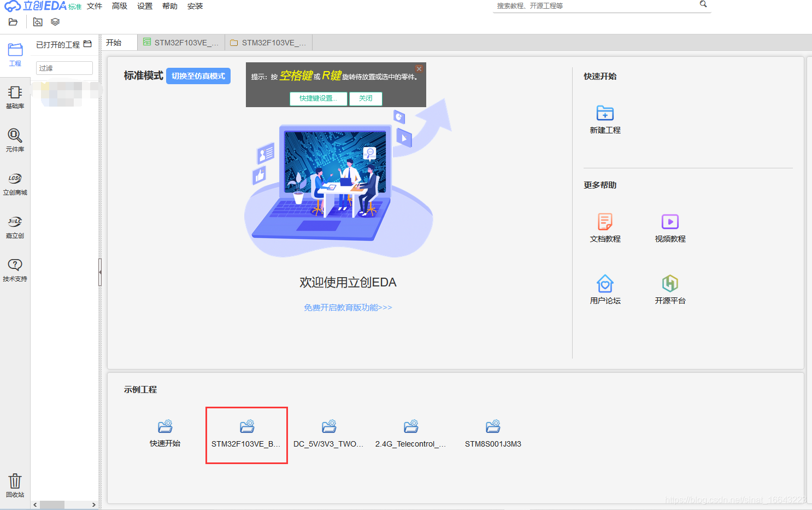Open the 文件 menu
Image resolution: width=812 pixels, height=510 pixels.
(x=95, y=6)
